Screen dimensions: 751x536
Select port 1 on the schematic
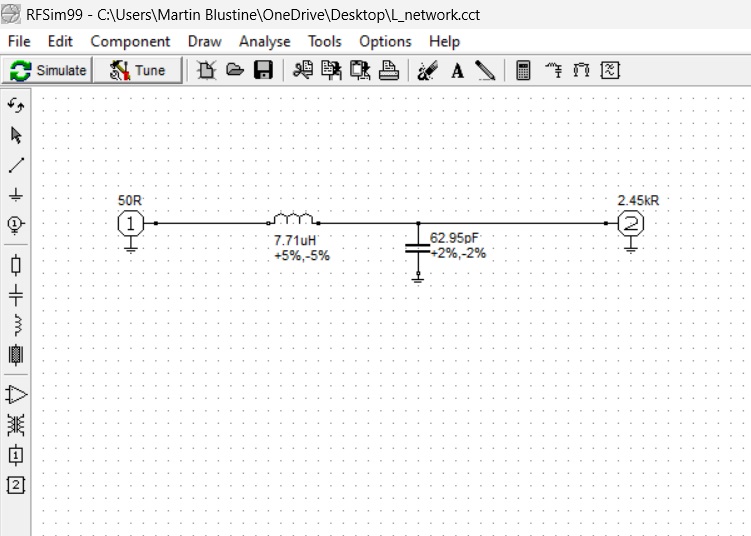(131, 224)
